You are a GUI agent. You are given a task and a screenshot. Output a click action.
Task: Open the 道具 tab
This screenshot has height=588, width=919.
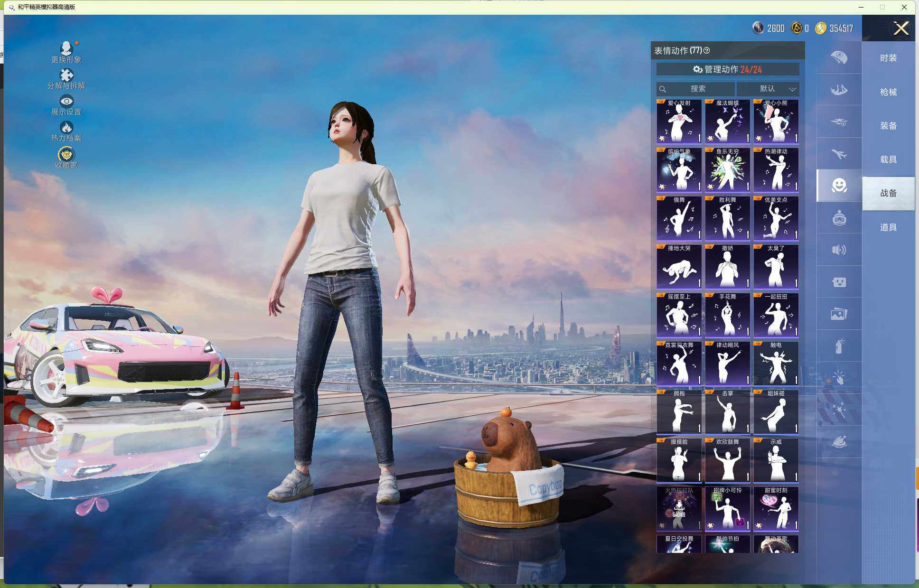coord(888,227)
